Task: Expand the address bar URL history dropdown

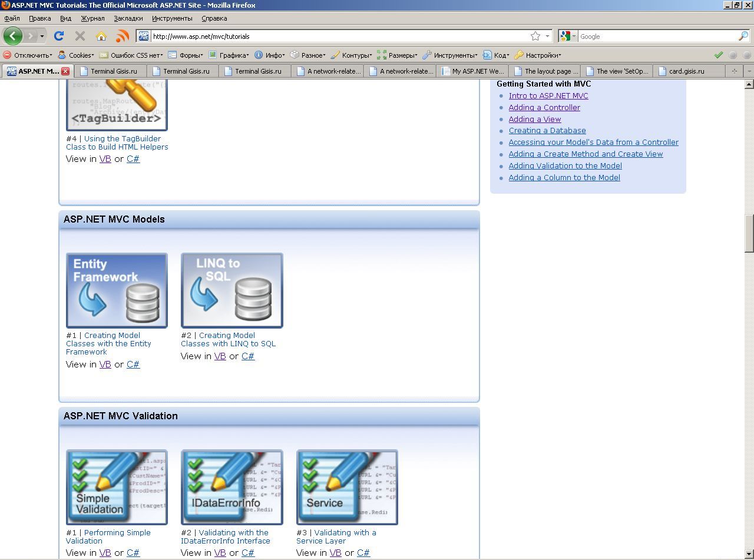Action: 547,36
